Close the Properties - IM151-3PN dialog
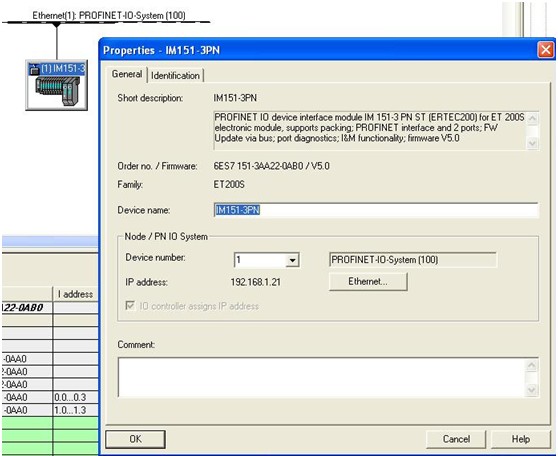This screenshot has height=456, width=558. [546, 50]
